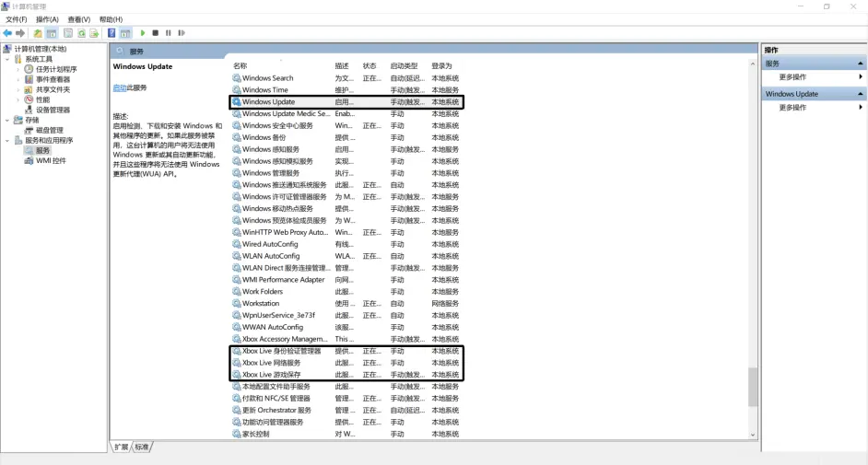Click the Restart service icon

point(182,33)
